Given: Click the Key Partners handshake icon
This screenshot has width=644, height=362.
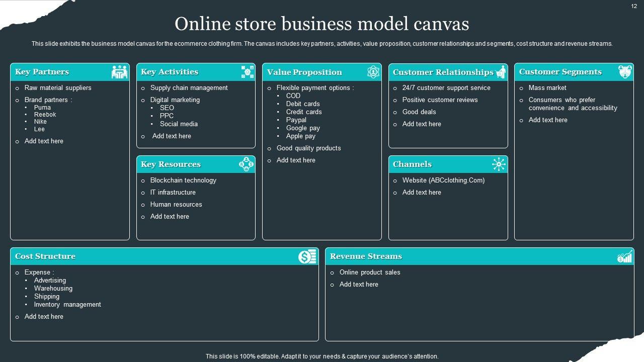Looking at the screenshot, I should pos(120,72).
